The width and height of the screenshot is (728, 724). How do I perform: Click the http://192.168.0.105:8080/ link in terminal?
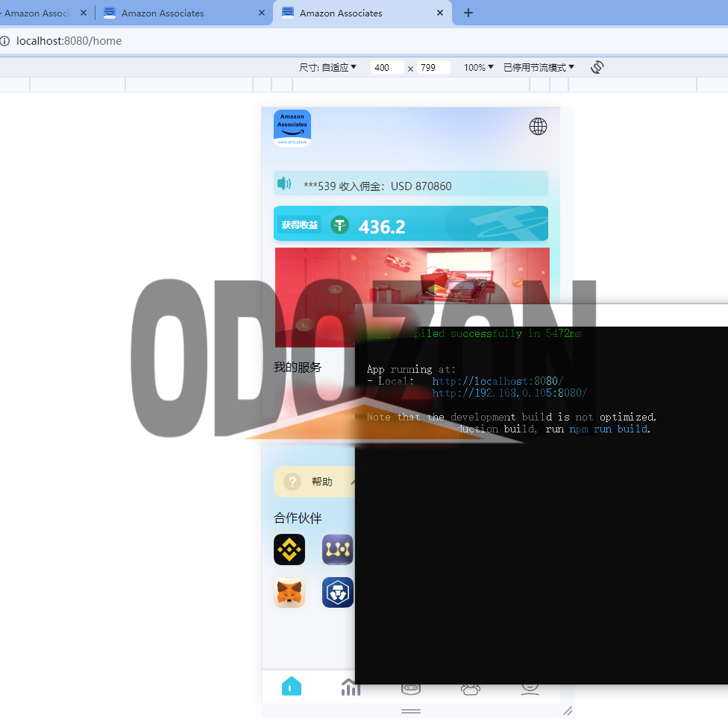(x=509, y=393)
